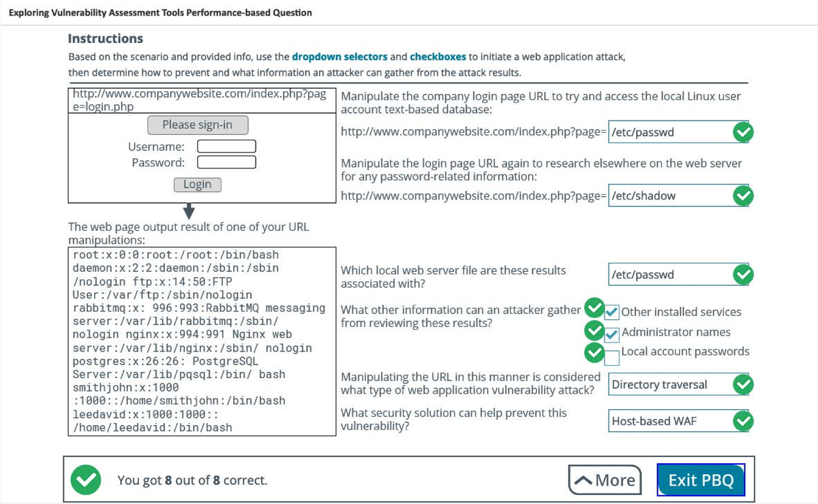This screenshot has height=504, width=818.
Task: Disable the Administrator names checkbox
Action: pyautogui.click(x=612, y=334)
